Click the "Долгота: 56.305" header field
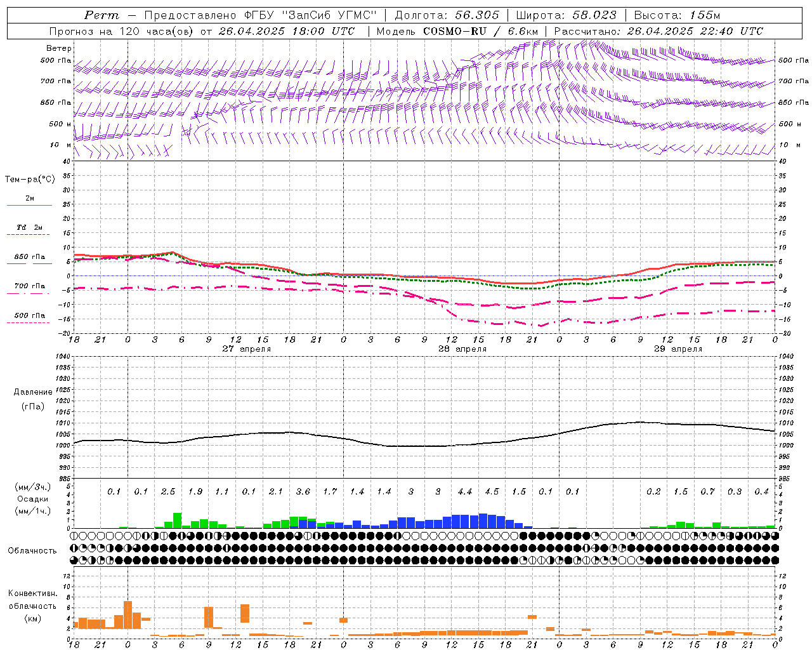 click(x=447, y=15)
